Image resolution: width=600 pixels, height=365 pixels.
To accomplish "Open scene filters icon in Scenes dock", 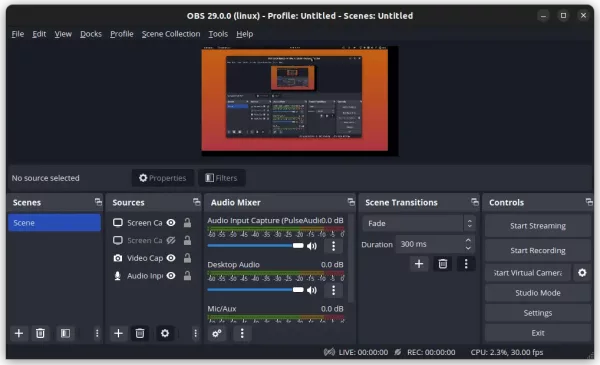I will coord(65,333).
